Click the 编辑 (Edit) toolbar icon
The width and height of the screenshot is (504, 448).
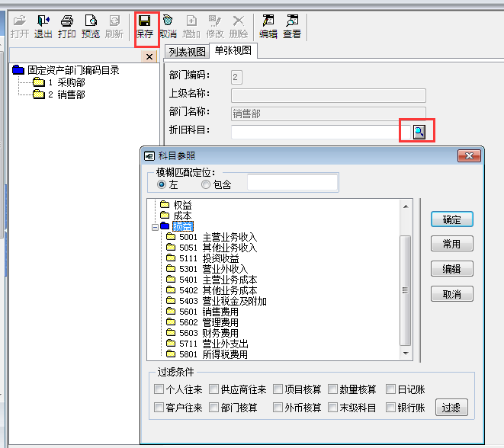tap(268, 26)
